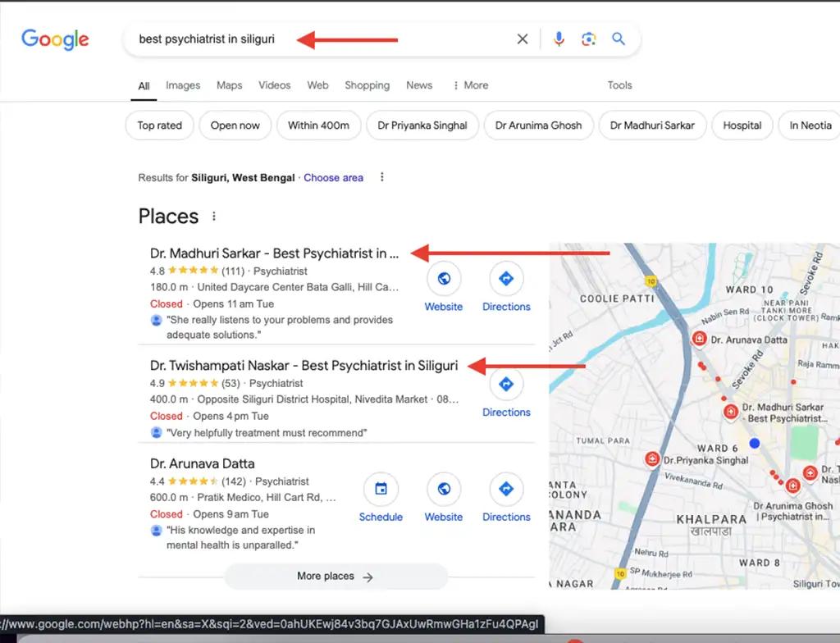
Task: Click Dr. Madhuri Sarkar map pin
Action: click(731, 412)
